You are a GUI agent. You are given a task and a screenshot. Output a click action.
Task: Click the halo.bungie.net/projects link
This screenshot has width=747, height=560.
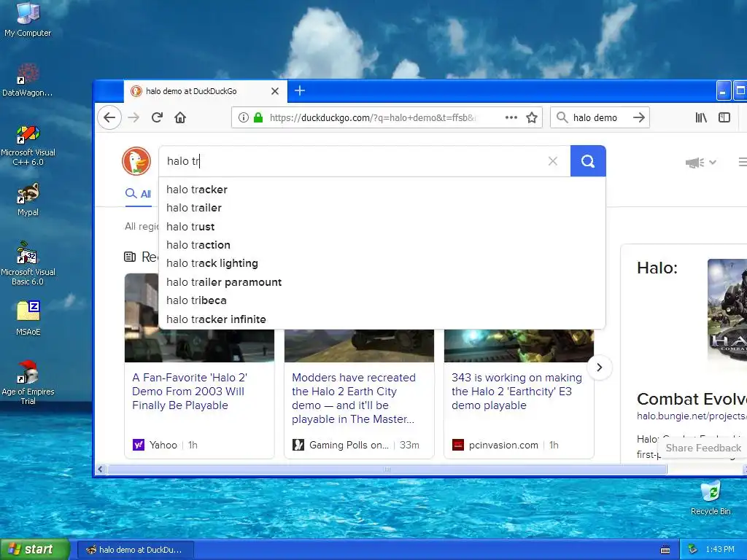tap(692, 416)
